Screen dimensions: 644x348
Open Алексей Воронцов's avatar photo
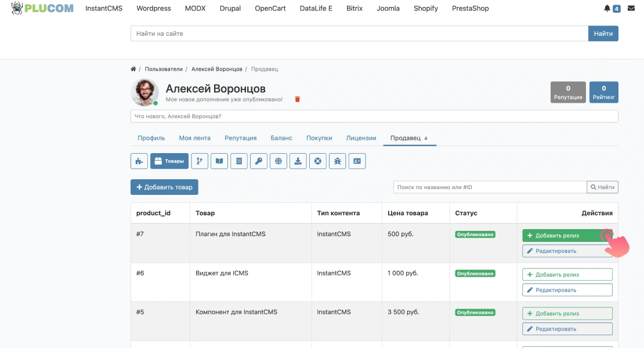[x=144, y=92]
